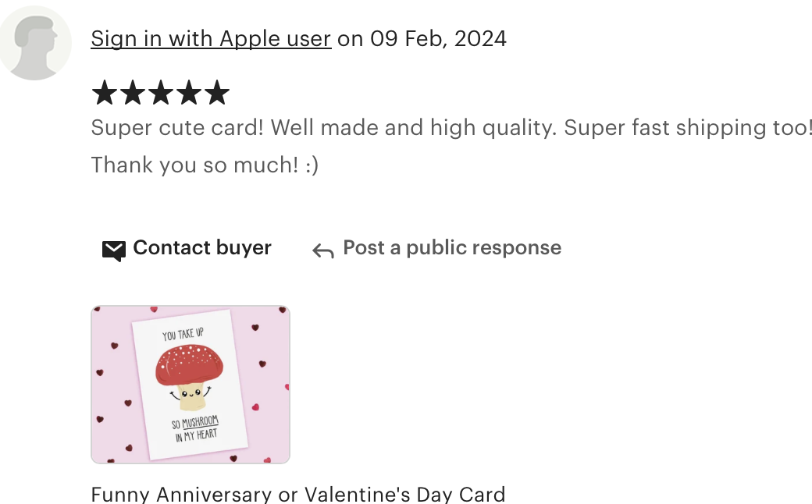The height and width of the screenshot is (504, 812).
Task: Select the fourth star in the rating
Action: [x=188, y=93]
